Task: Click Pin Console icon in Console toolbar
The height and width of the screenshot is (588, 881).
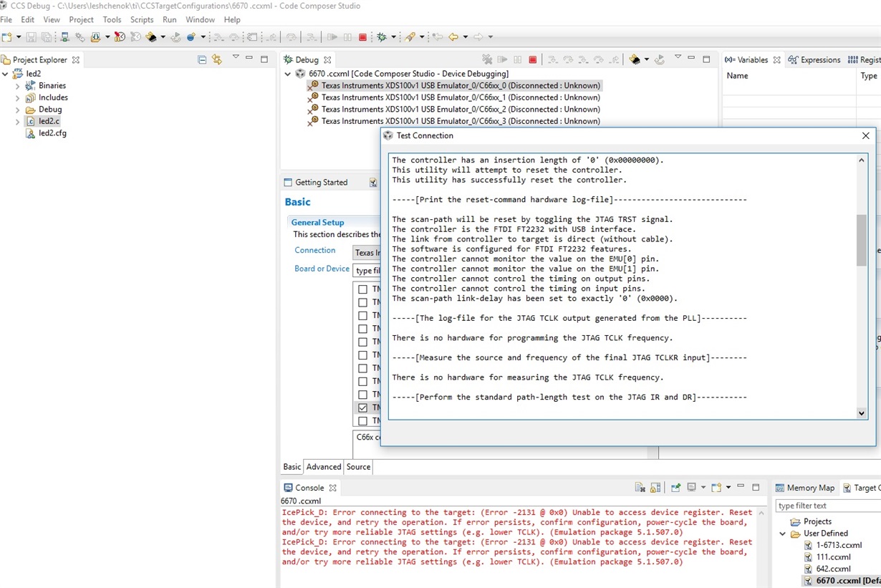Action: [675, 487]
